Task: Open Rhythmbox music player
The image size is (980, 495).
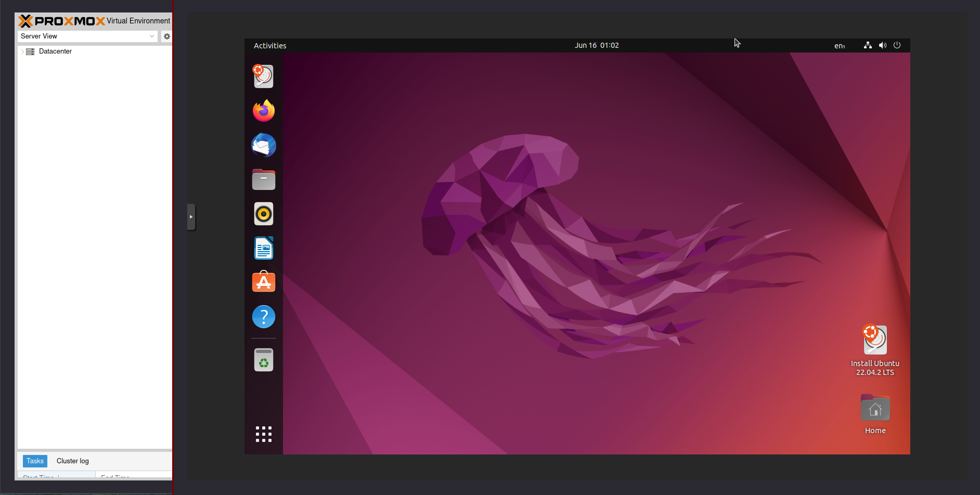Action: click(x=263, y=213)
